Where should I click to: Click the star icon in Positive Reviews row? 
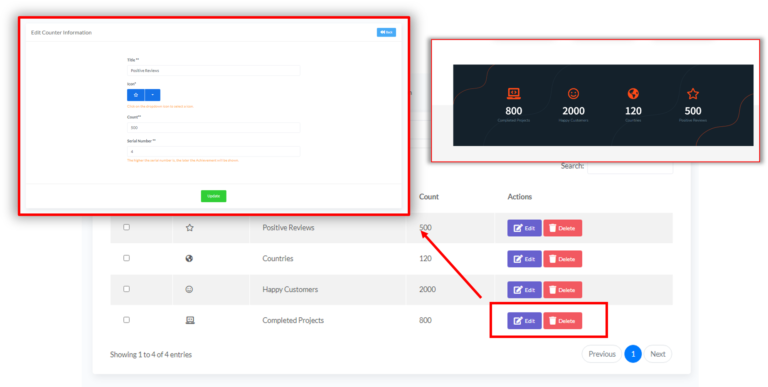click(190, 228)
